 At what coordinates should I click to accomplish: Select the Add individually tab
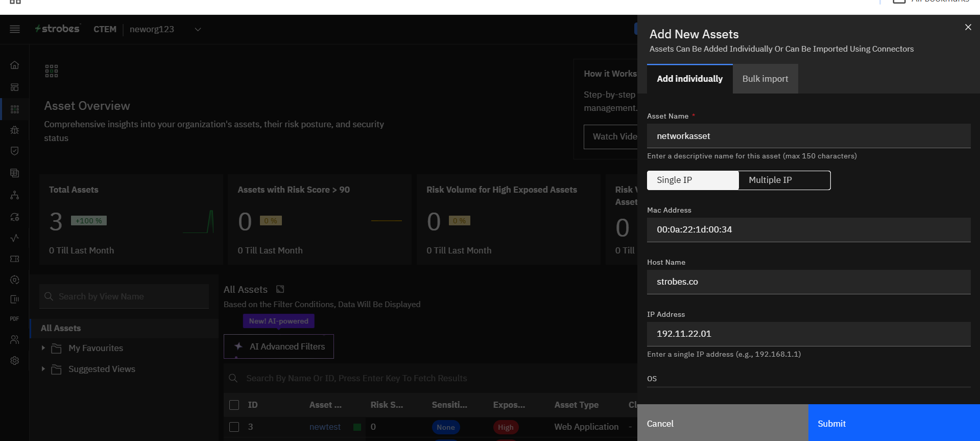(689, 79)
